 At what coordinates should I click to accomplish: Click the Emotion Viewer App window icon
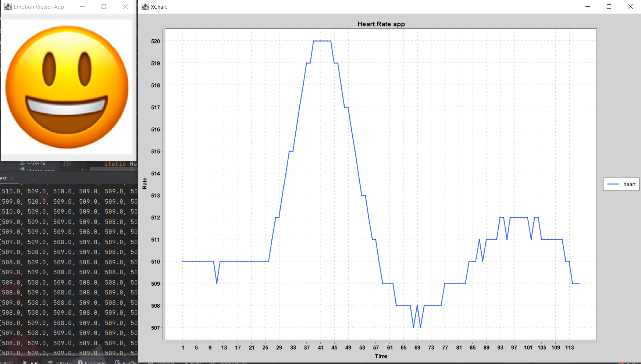8,7
